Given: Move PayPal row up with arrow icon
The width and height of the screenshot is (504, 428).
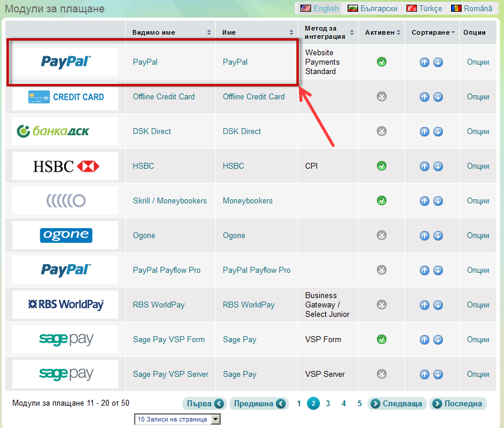Looking at the screenshot, I should pyautogui.click(x=425, y=62).
